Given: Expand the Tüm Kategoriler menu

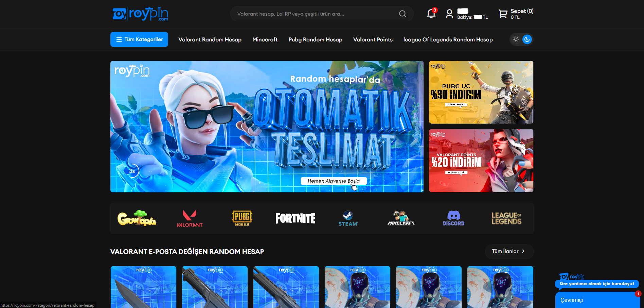Looking at the screenshot, I should (139, 39).
